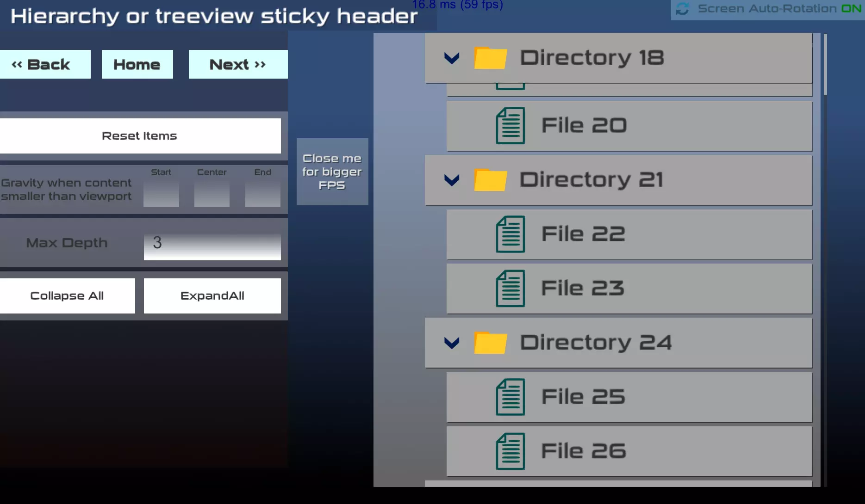Select the File 25 document icon
The width and height of the screenshot is (865, 504).
click(x=510, y=396)
